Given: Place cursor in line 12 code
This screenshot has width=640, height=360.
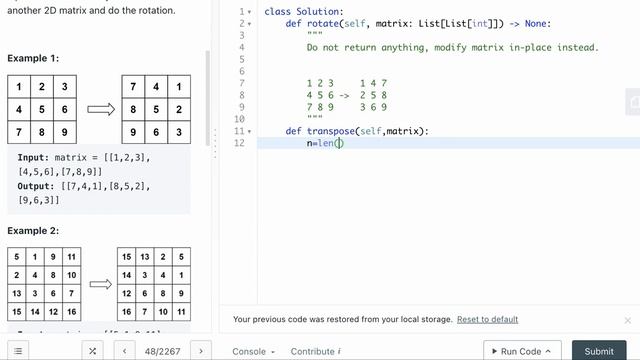Looking at the screenshot, I should 325,143.
